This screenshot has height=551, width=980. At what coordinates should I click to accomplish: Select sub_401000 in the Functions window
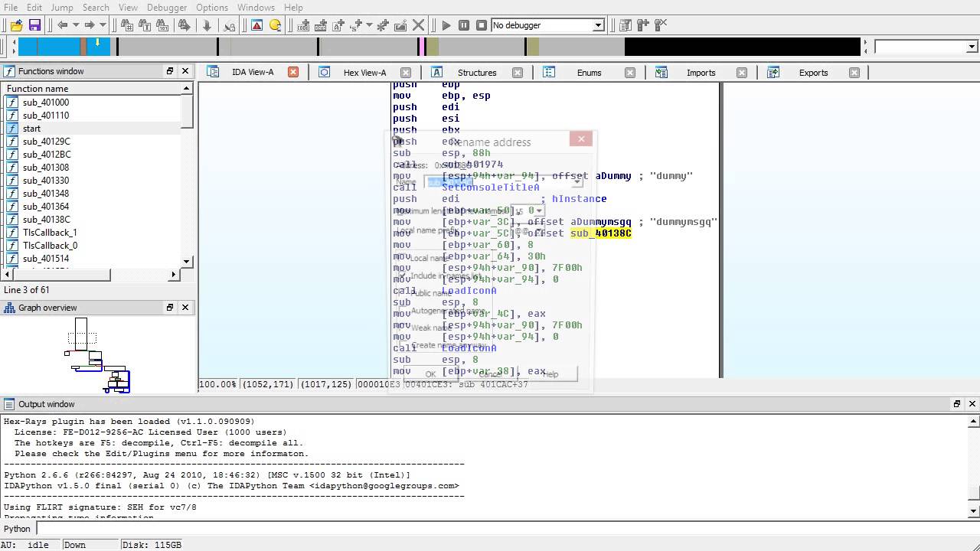click(46, 103)
